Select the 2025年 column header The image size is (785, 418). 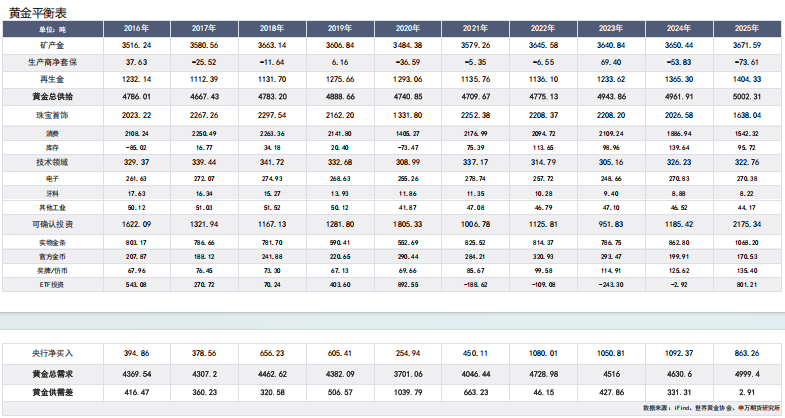point(747,29)
